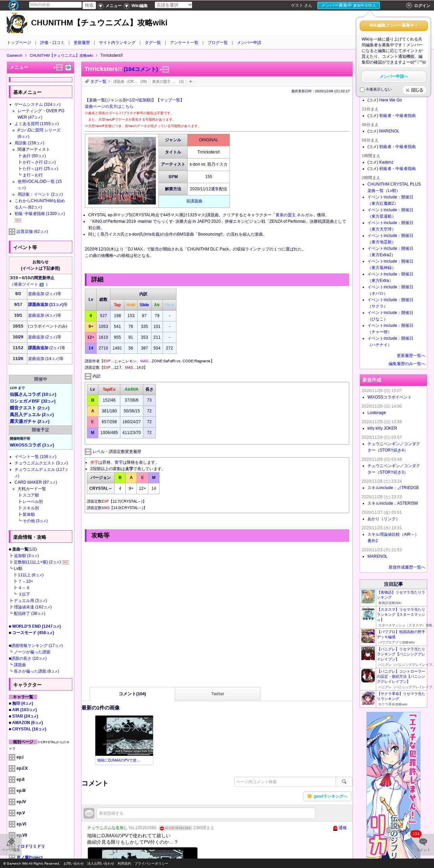434x868 pixels.
Task: Open the ログイン link
Action: [x=422, y=6]
